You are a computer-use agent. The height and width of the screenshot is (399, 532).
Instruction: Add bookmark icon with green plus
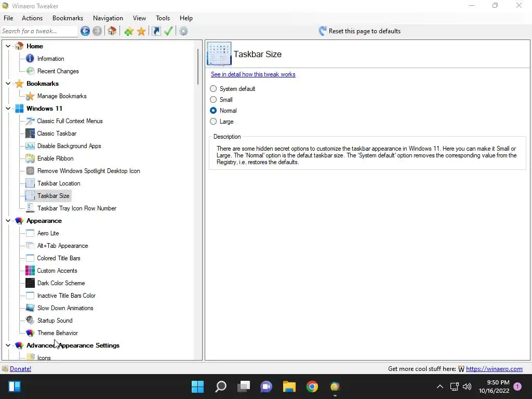(129, 31)
